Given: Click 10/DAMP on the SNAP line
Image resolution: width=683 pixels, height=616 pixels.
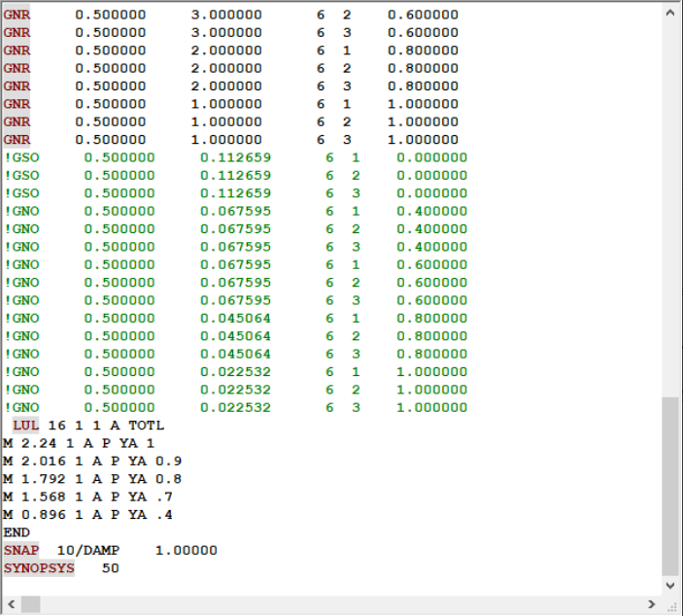Looking at the screenshot, I should point(88,550).
